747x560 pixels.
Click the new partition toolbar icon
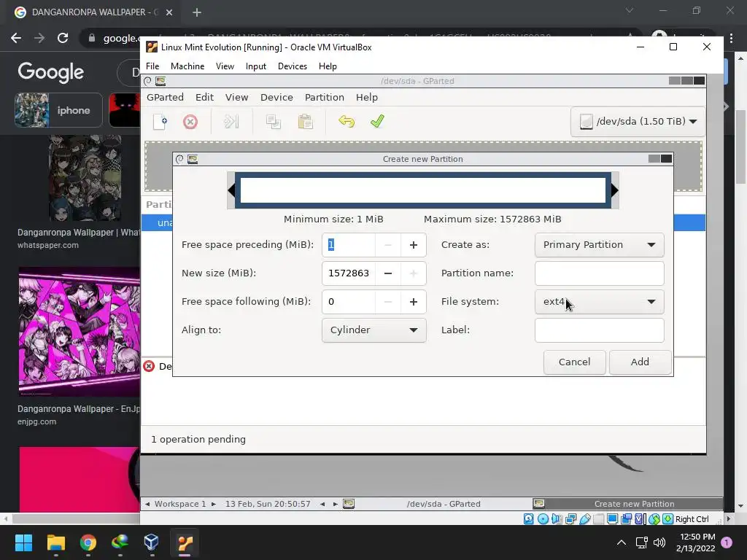[160, 122]
